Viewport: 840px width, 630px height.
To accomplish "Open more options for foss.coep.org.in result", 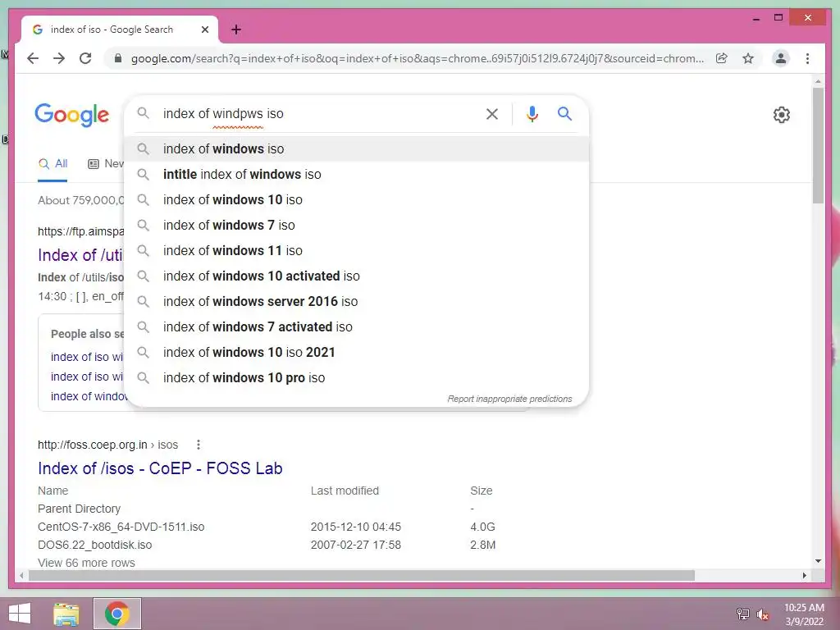I will (x=199, y=445).
